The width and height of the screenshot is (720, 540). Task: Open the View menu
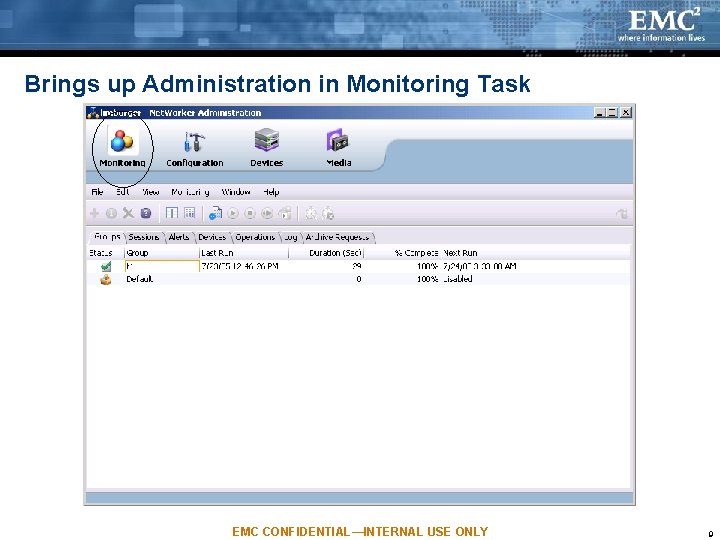click(151, 192)
